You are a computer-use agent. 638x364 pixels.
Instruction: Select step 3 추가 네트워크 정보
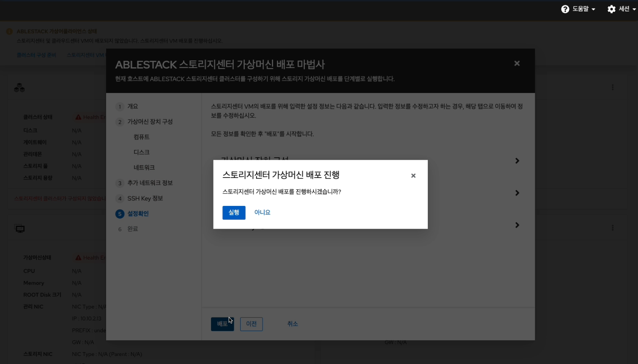pyautogui.click(x=150, y=183)
